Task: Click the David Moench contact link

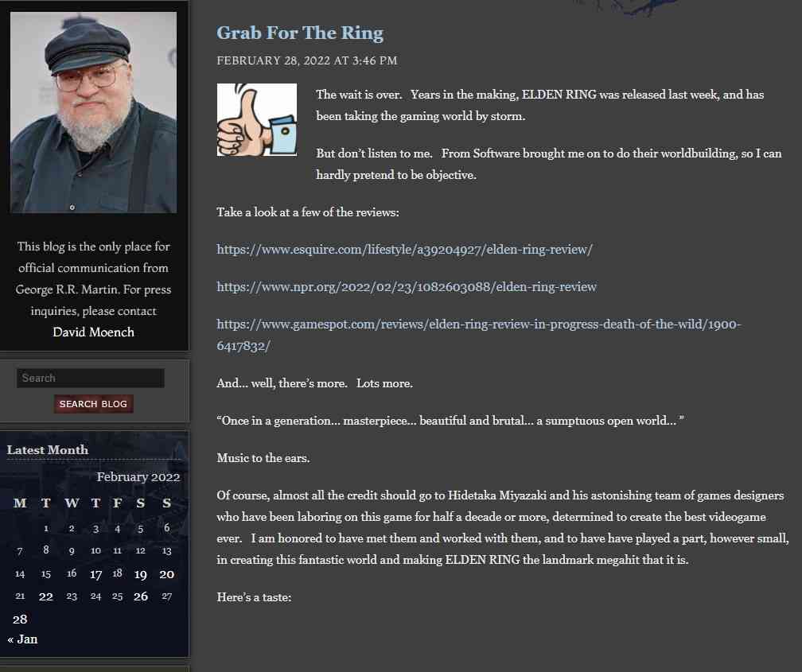Action: click(94, 332)
